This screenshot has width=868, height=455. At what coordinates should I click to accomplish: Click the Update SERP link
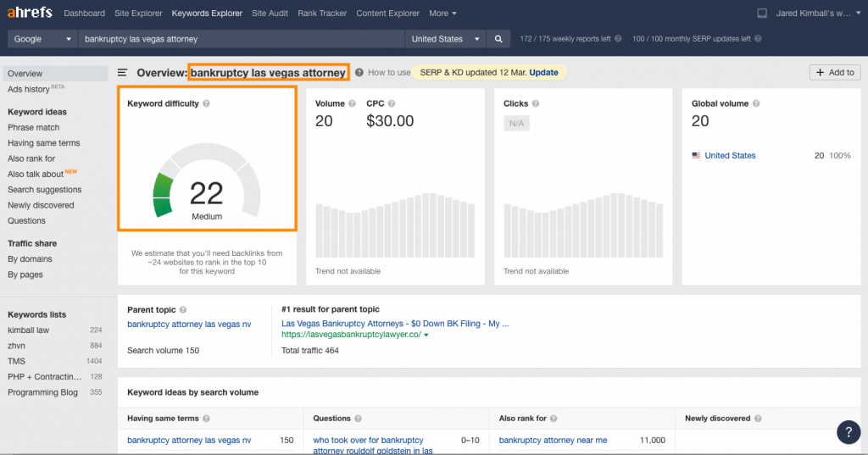pos(543,73)
